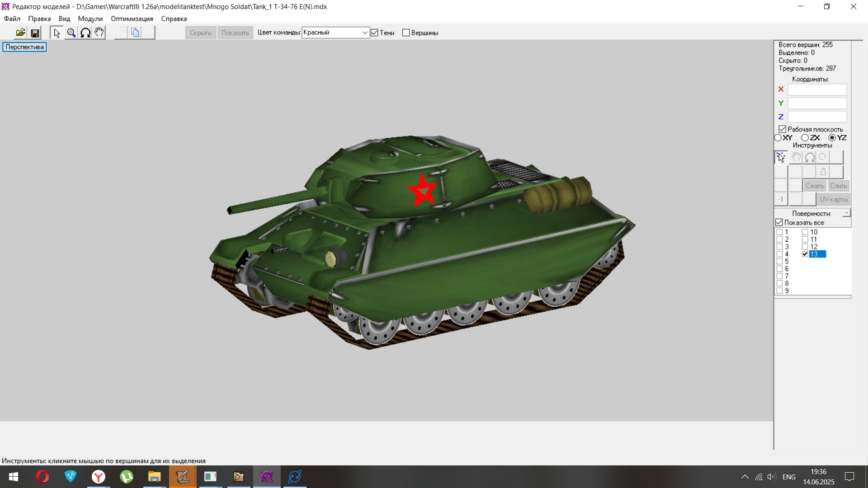The width and height of the screenshot is (868, 488).
Task: Select the arrow pointer tool in toolbar
Action: click(57, 33)
